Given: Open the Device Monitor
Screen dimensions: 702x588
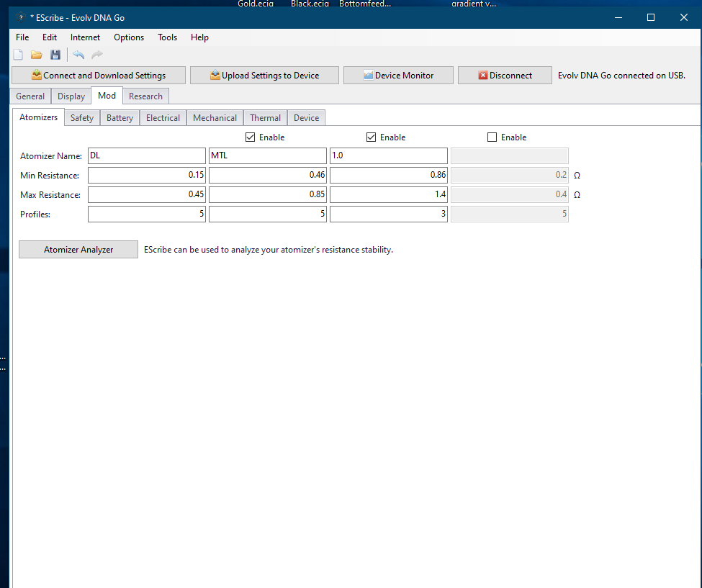Looking at the screenshot, I should click(x=398, y=76).
